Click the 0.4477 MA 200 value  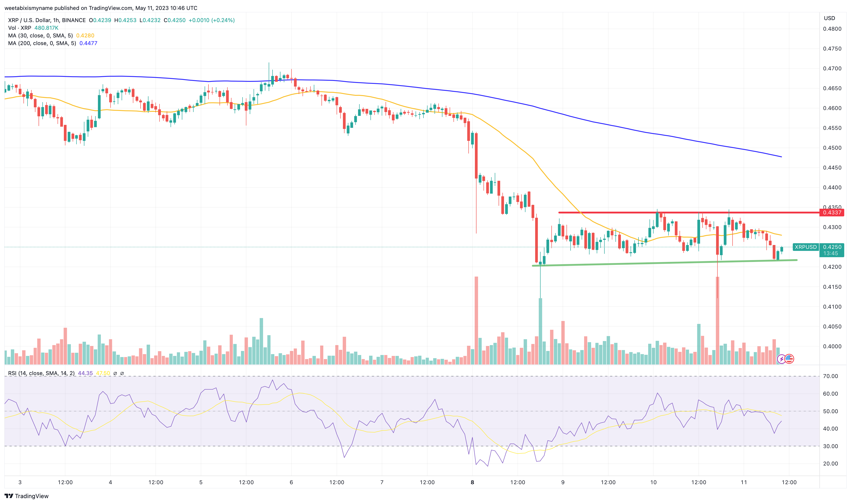[x=88, y=43]
